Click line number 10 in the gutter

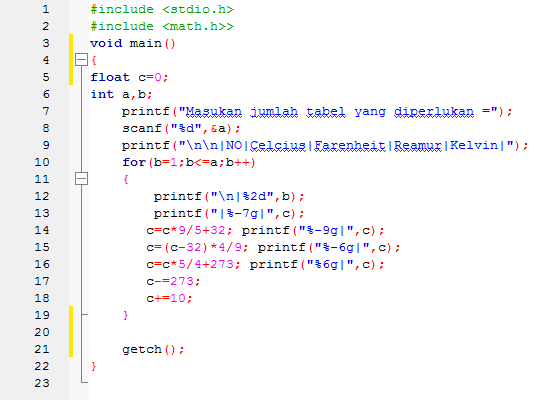coord(42,162)
